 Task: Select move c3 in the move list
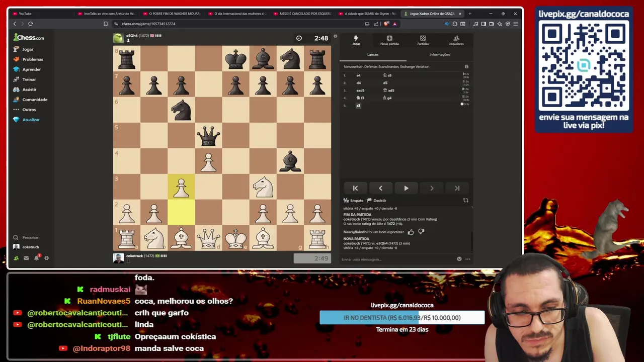tap(358, 106)
